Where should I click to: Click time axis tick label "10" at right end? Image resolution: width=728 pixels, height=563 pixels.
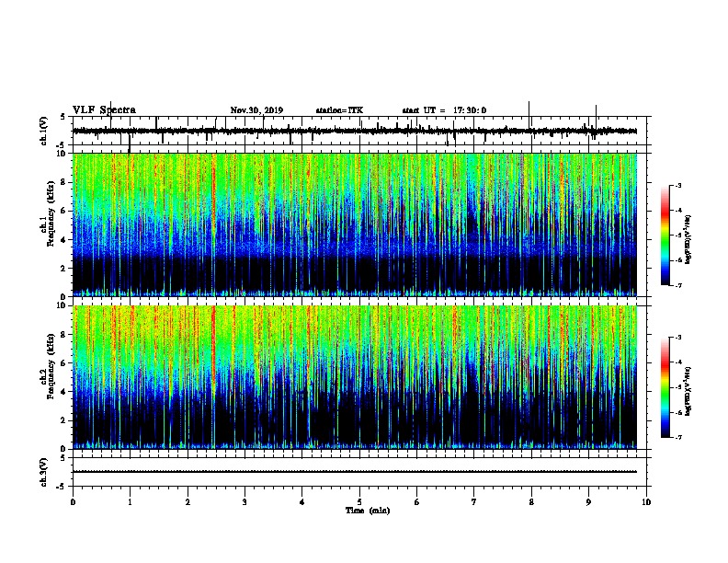pyautogui.click(x=646, y=502)
